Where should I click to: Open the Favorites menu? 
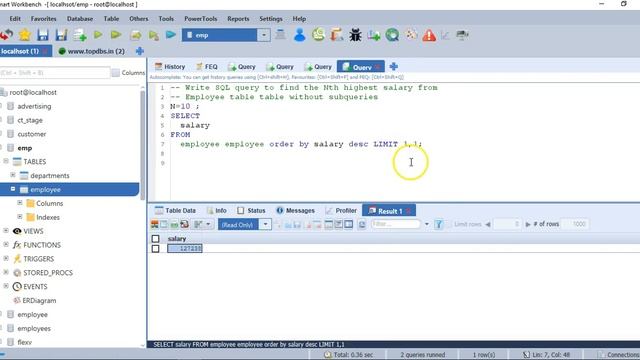44,19
